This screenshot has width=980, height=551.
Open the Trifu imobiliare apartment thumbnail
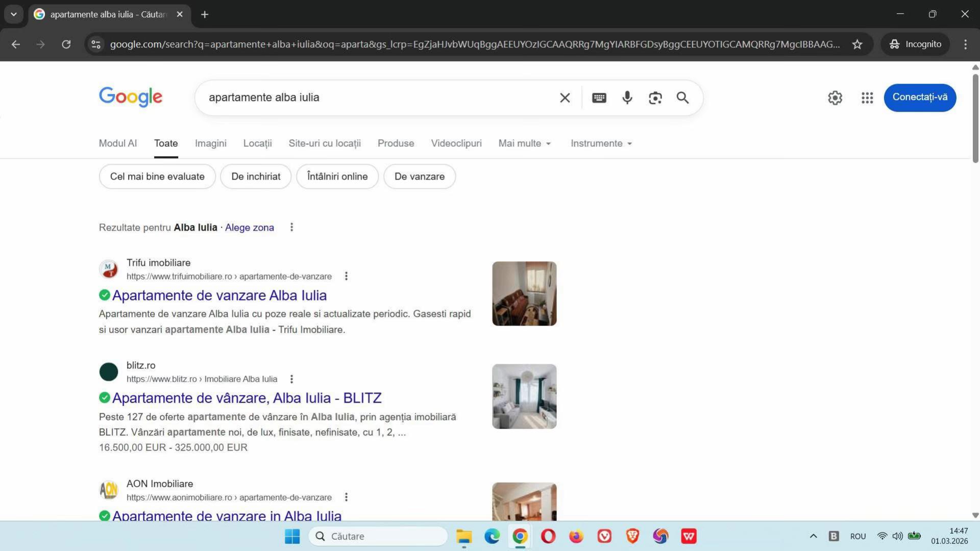click(x=524, y=293)
